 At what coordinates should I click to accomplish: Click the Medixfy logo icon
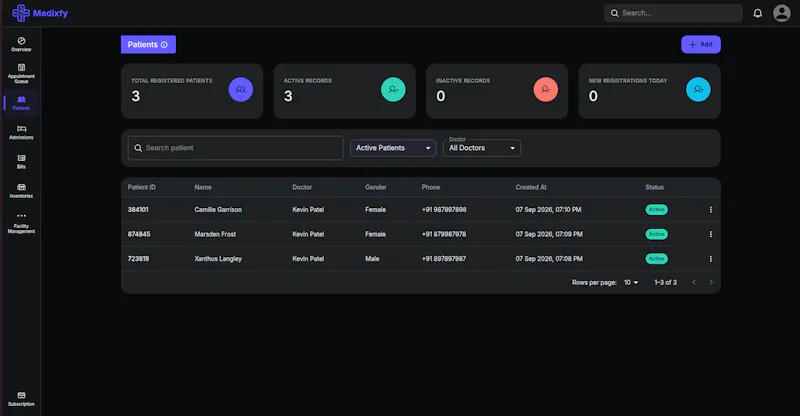[20, 13]
